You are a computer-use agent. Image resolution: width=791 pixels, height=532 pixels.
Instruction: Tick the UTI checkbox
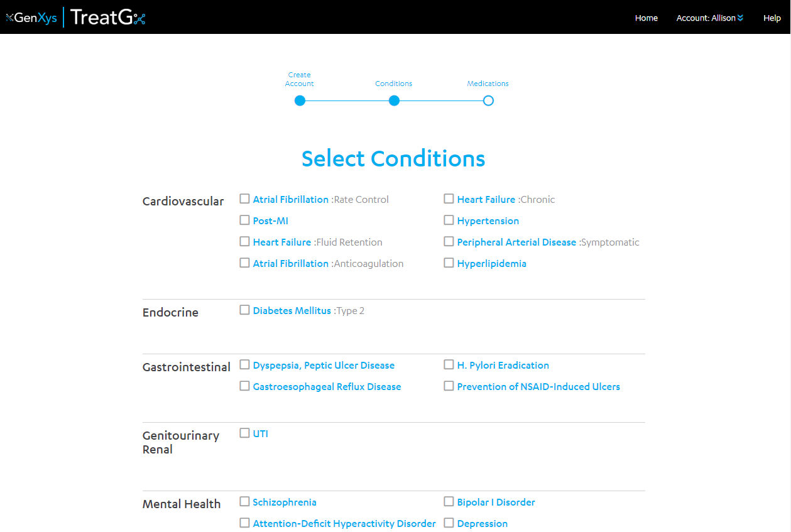[244, 433]
